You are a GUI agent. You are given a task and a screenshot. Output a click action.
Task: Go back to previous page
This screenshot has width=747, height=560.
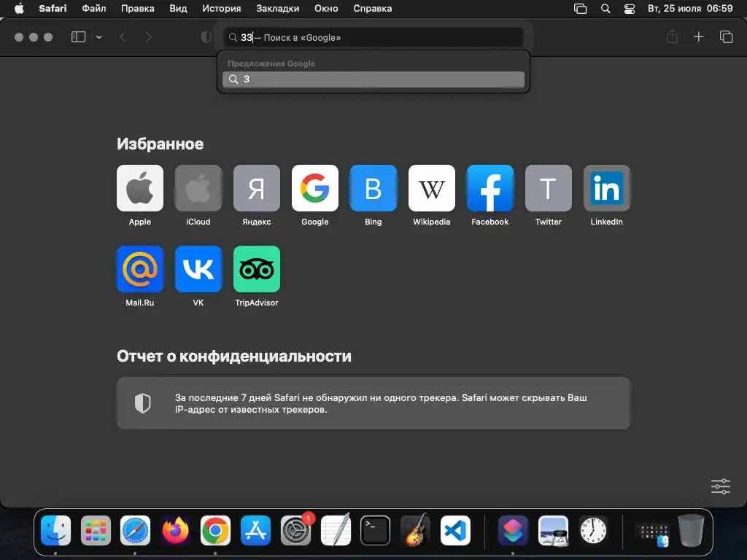coord(123,37)
